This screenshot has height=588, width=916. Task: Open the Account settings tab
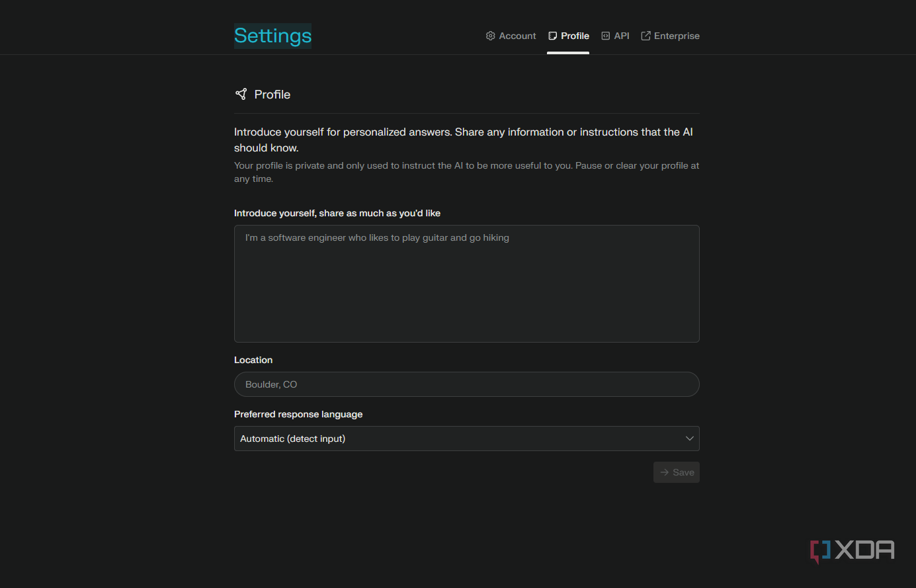511,36
